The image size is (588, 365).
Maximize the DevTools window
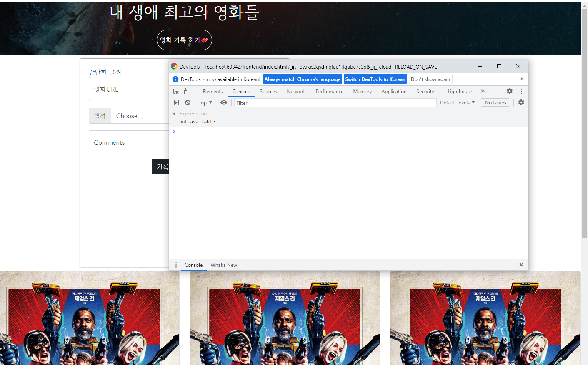499,66
